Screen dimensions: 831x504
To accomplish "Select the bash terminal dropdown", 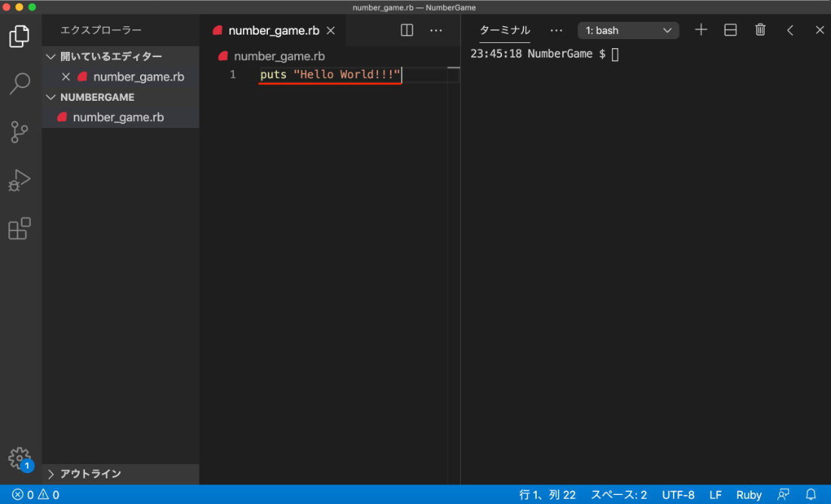I will pos(628,31).
